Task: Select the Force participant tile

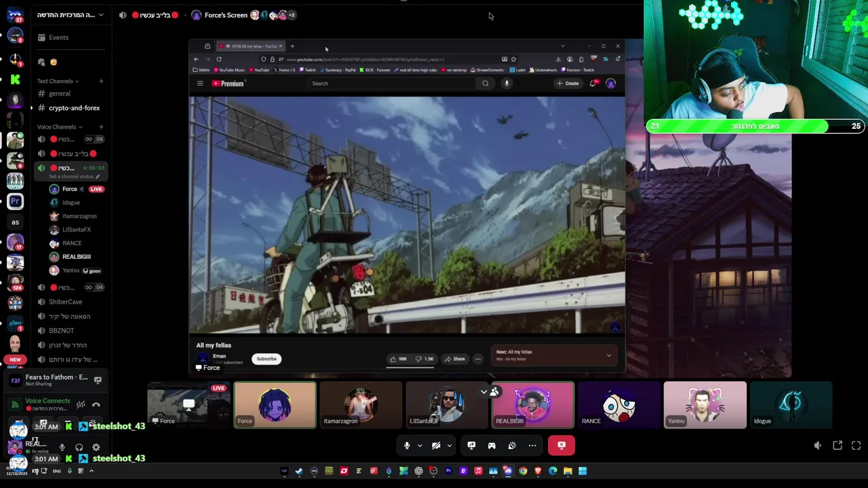Action: pos(275,405)
